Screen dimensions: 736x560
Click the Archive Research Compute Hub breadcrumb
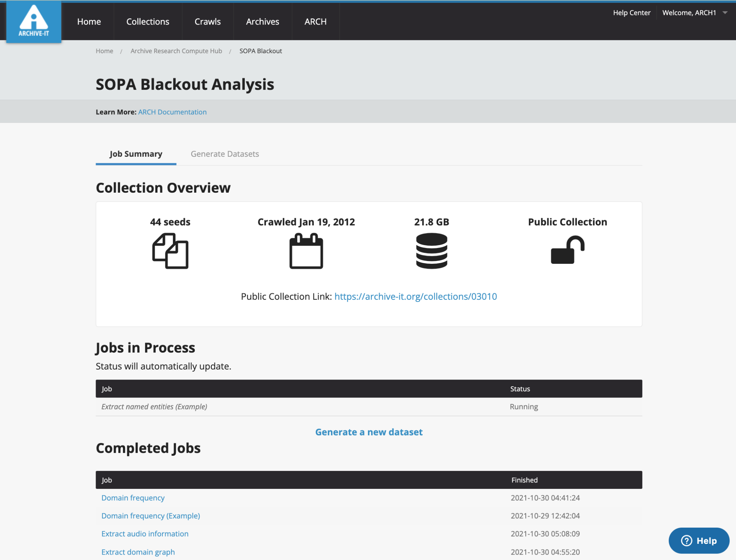pyautogui.click(x=176, y=51)
